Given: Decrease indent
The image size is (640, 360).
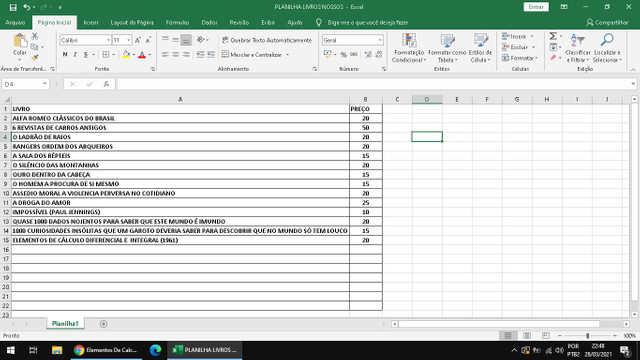Looking at the screenshot, I should [200, 54].
